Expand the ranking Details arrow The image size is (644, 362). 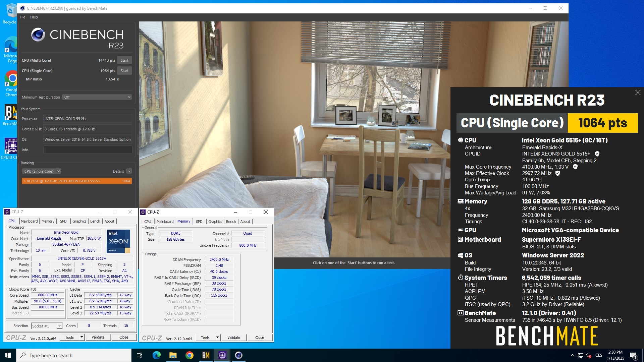pos(129,171)
